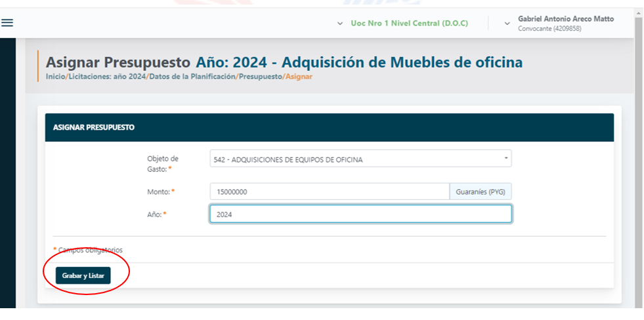The height and width of the screenshot is (320, 644).
Task: Go to Inicio breadcrumb
Action: pos(55,77)
